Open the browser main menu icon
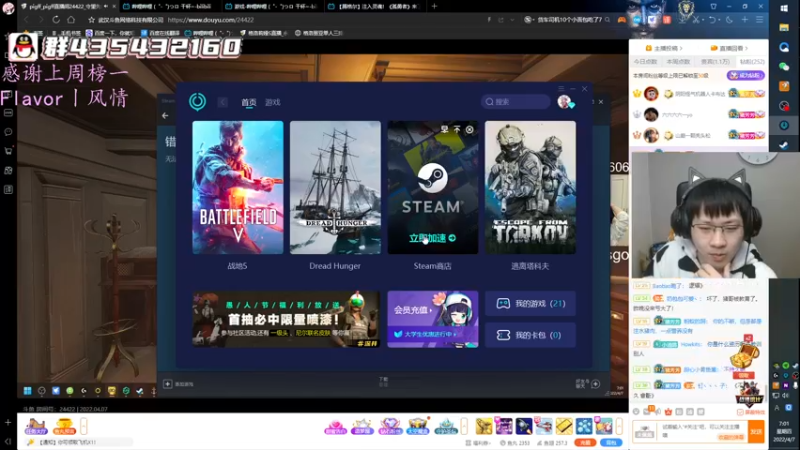 tap(760, 19)
